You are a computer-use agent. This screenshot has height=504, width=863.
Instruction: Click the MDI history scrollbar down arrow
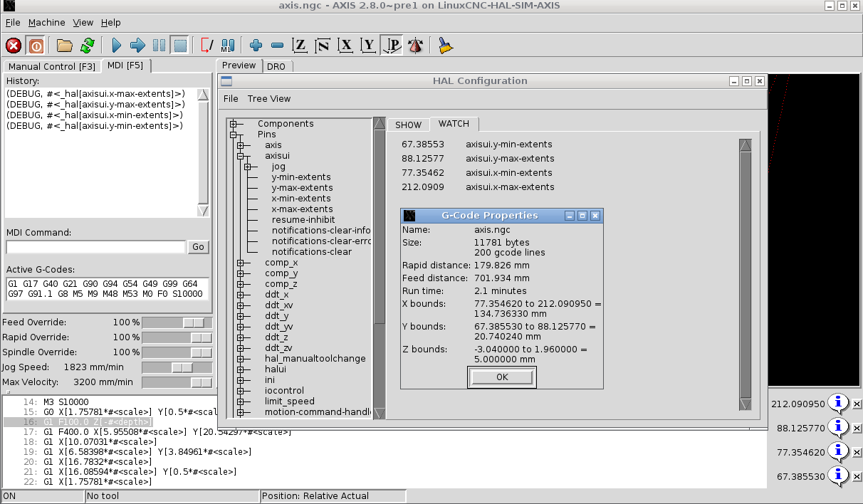[x=203, y=211]
